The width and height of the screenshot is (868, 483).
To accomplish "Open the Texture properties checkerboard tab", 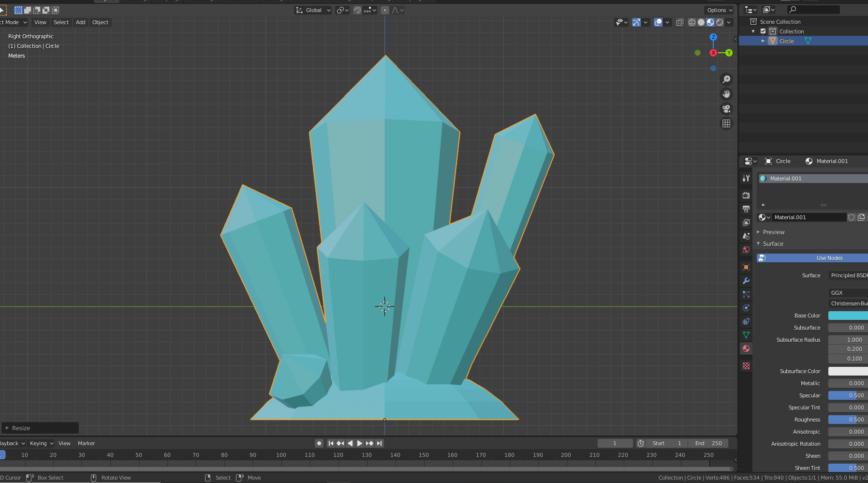I will pyautogui.click(x=746, y=366).
